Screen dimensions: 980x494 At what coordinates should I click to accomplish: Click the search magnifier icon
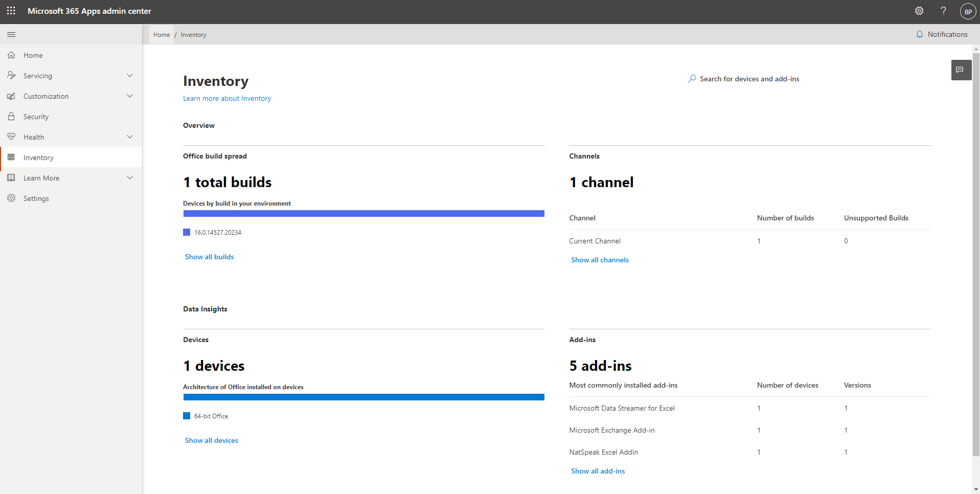[692, 79]
